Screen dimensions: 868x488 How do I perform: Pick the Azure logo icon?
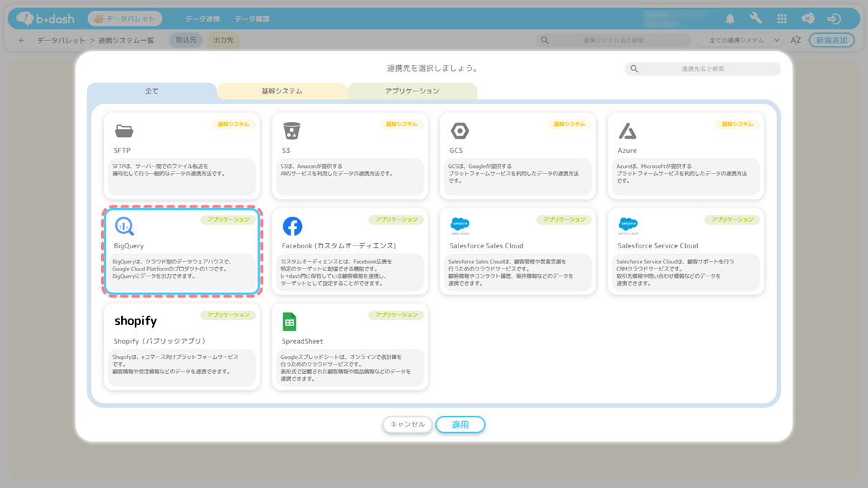coord(628,131)
